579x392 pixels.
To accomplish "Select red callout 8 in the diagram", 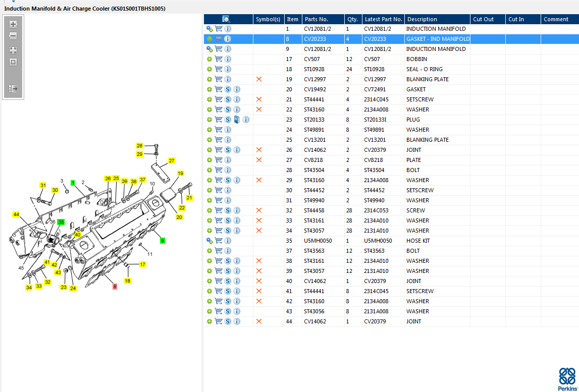I will click(115, 286).
